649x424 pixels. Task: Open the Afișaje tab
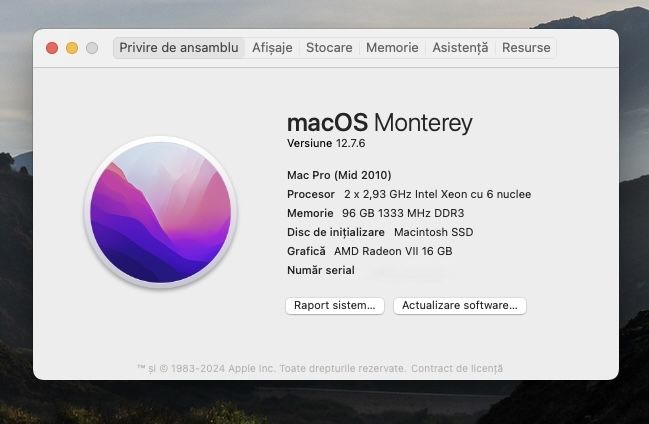[x=272, y=48]
